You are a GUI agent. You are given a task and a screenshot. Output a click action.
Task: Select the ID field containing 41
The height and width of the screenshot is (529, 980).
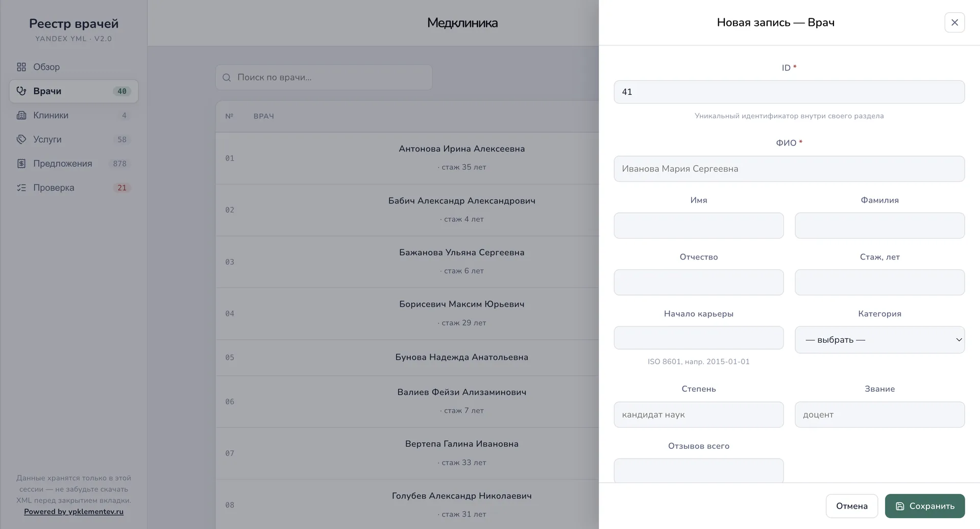click(789, 92)
